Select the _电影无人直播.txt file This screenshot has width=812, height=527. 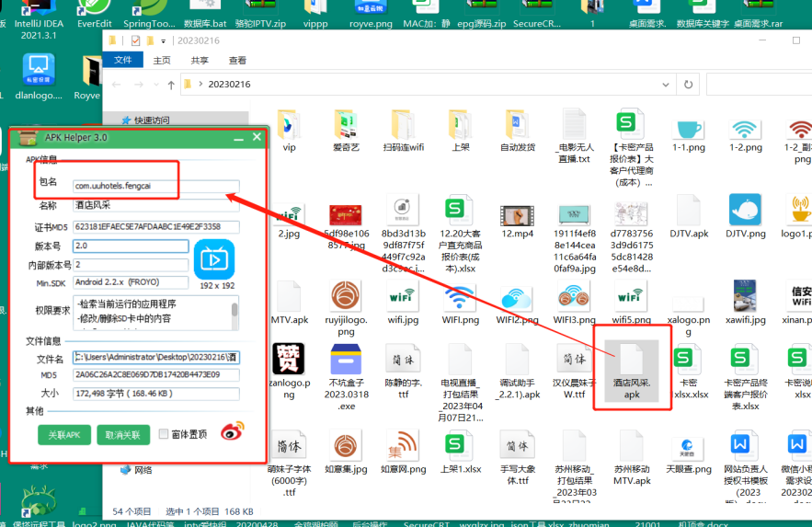point(575,137)
